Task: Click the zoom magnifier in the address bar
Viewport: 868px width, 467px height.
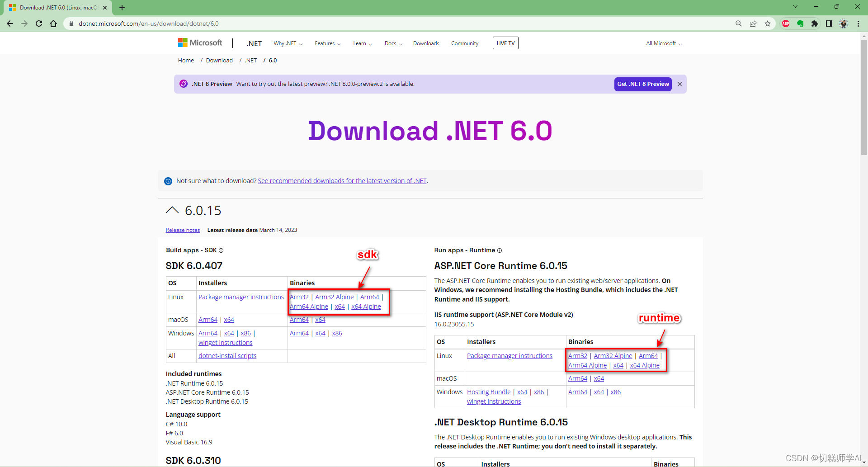Action: (x=738, y=24)
